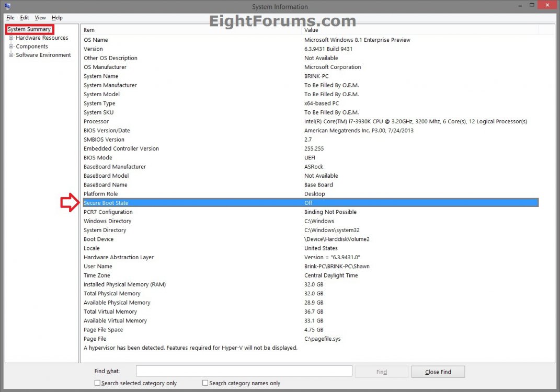Open the File menu
This screenshot has width=560, height=392.
[x=10, y=17]
